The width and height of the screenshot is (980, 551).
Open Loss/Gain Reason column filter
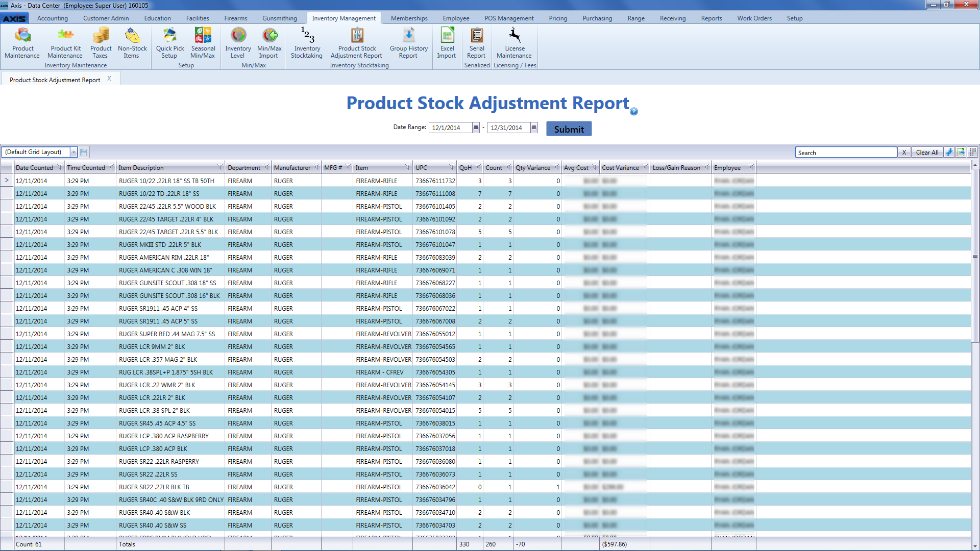(x=706, y=167)
